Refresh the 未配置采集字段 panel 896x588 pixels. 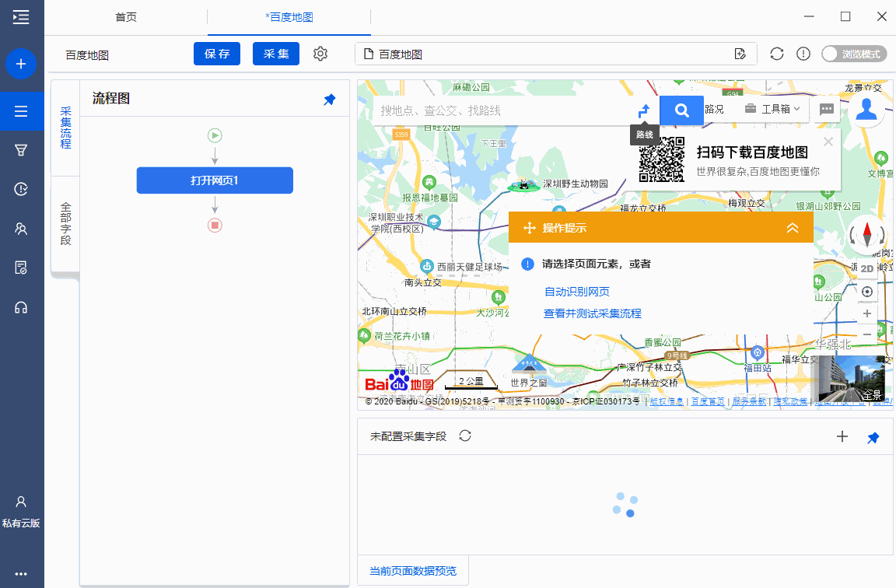tap(465, 436)
